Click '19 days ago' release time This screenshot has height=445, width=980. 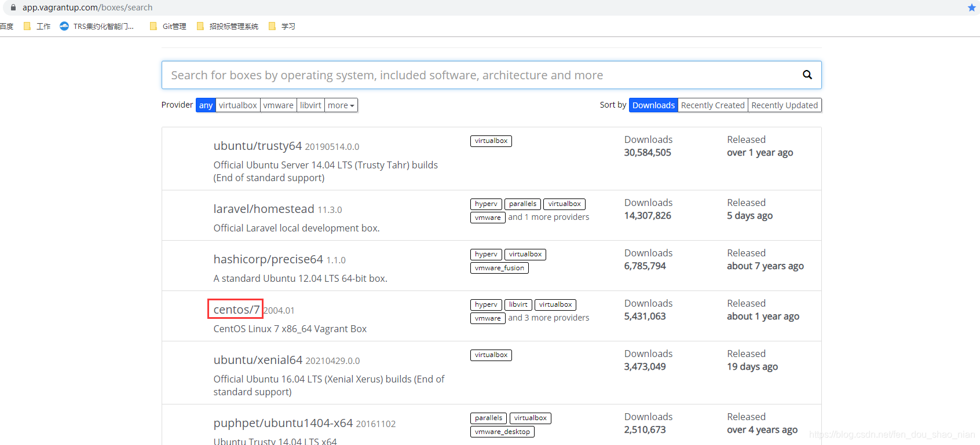(x=752, y=367)
